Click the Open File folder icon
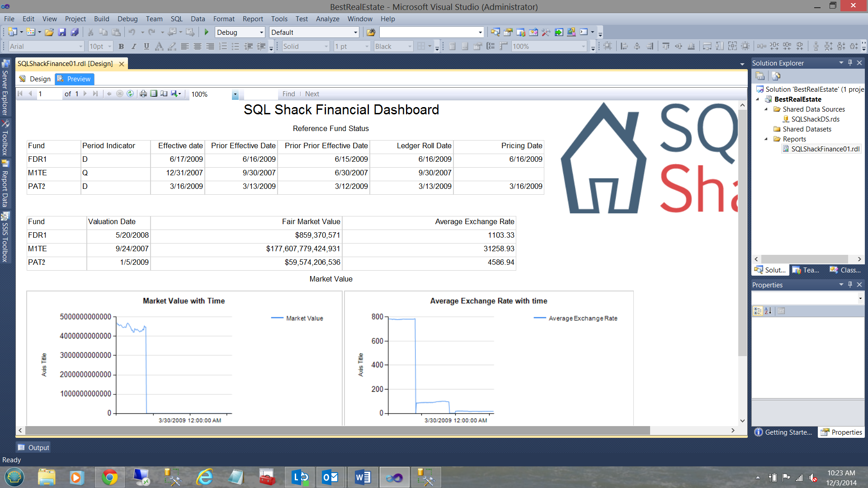868x488 pixels. 49,32
